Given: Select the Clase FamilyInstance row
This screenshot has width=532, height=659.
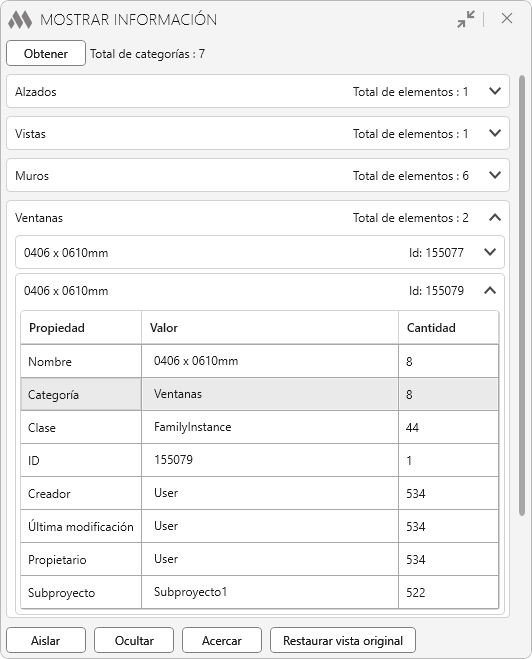Looking at the screenshot, I should coord(259,427).
